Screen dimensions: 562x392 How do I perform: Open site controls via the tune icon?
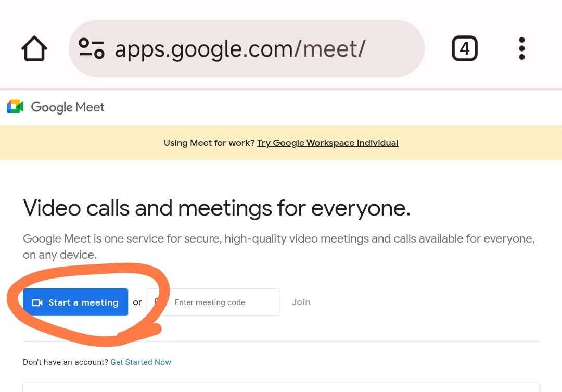92,48
